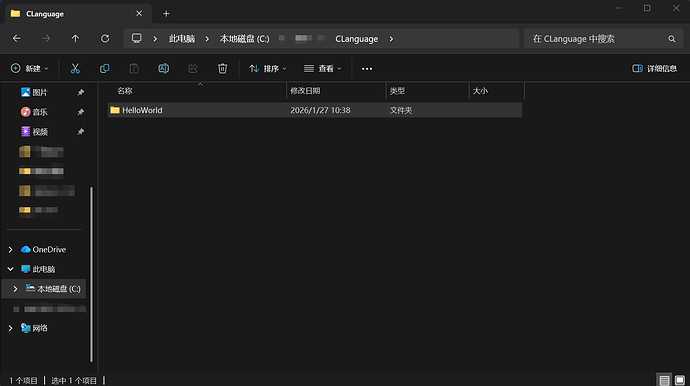Image resolution: width=690 pixels, height=386 pixels.
Task: Sort by the 大小 column header
Action: (480, 91)
